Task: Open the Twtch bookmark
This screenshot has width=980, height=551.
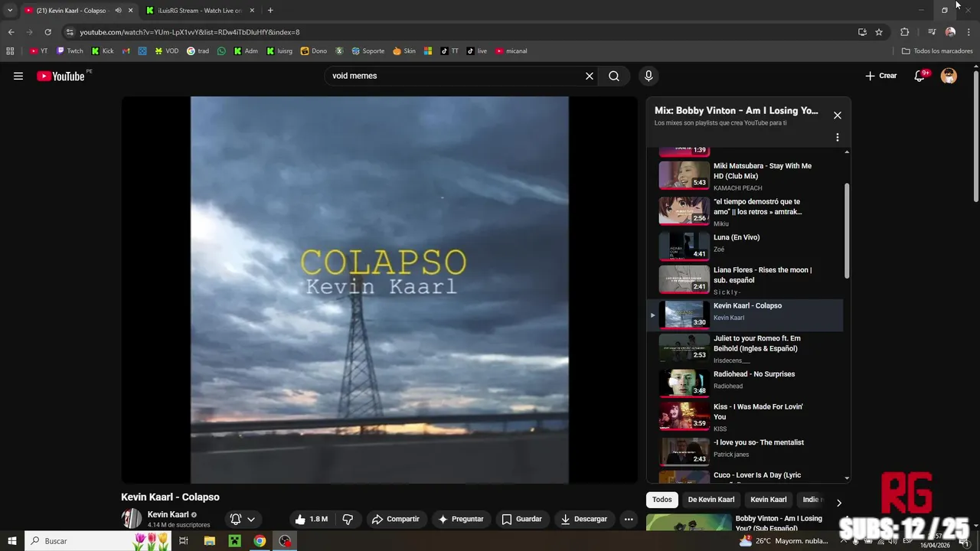Action: pos(70,51)
